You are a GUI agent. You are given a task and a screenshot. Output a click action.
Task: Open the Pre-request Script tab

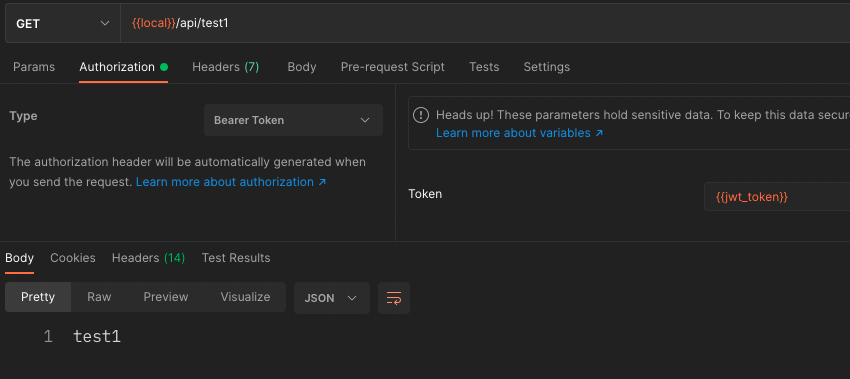point(392,67)
